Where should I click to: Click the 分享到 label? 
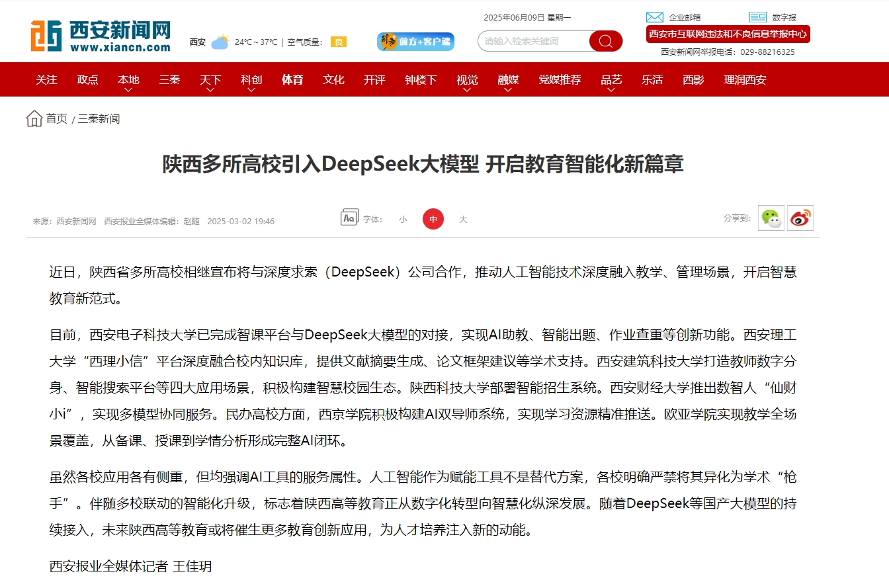coord(737,218)
